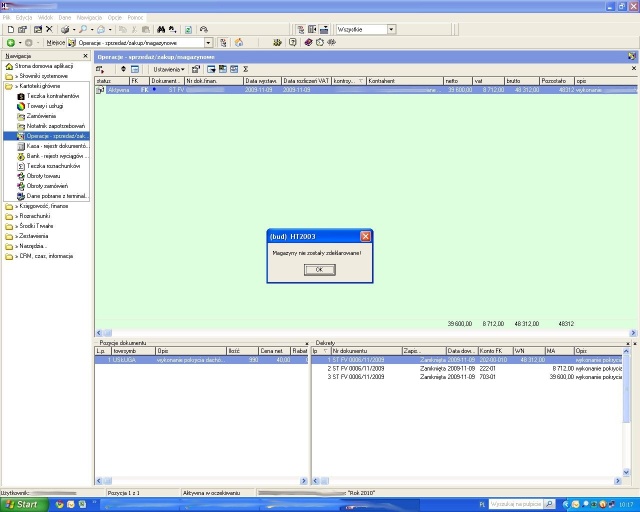Click the Dekrety vertical scrollbar
640x512 pixels.
point(627,412)
